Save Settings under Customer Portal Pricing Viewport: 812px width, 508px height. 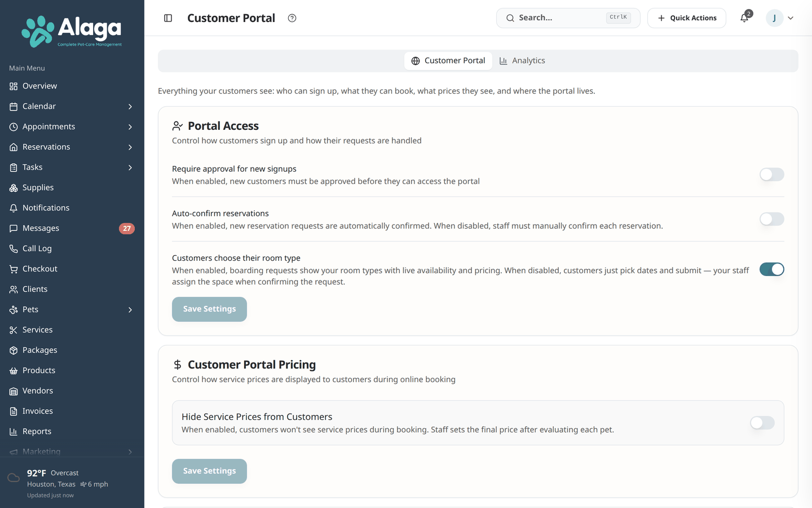point(209,471)
